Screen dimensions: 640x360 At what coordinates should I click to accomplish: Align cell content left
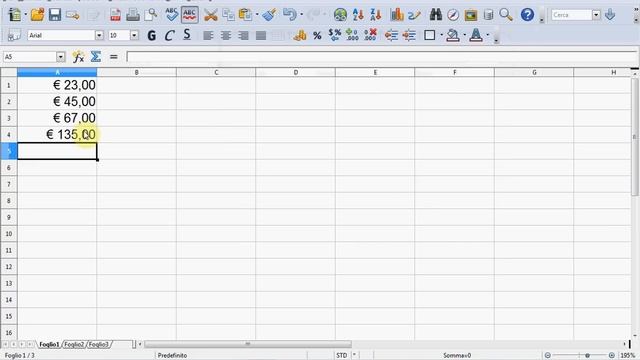208,36
